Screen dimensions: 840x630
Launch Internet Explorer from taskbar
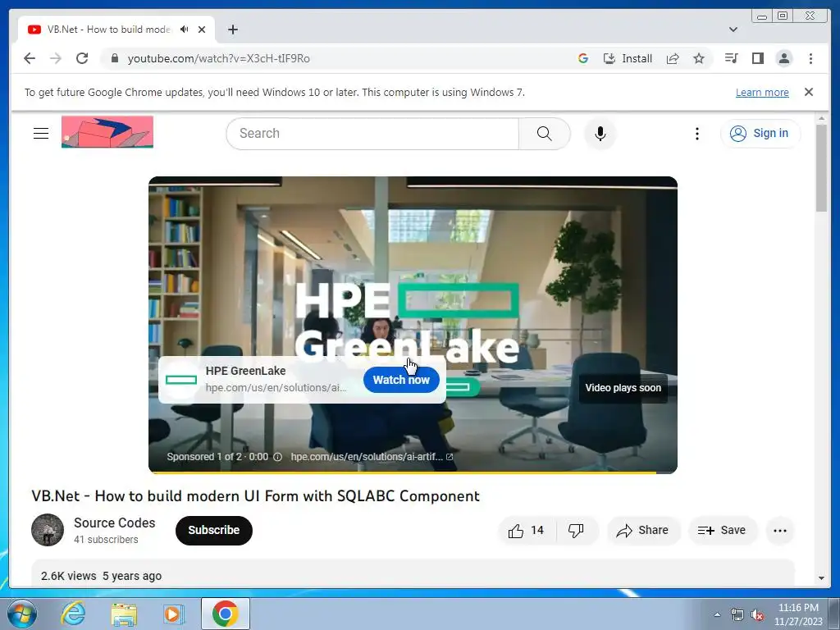[73, 614]
